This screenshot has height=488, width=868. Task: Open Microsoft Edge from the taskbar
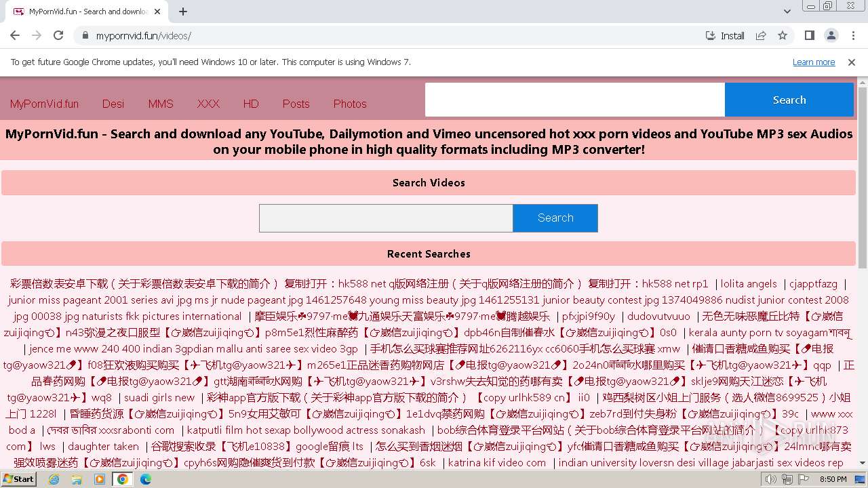(146, 479)
